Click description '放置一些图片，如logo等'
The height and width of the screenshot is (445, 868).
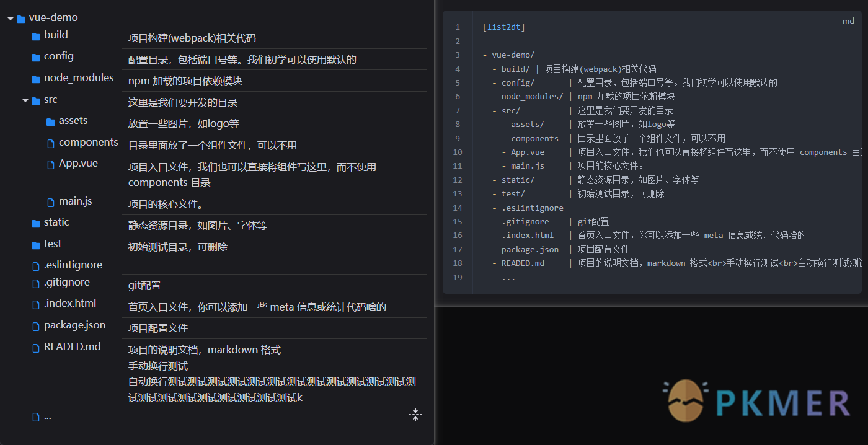point(184,124)
